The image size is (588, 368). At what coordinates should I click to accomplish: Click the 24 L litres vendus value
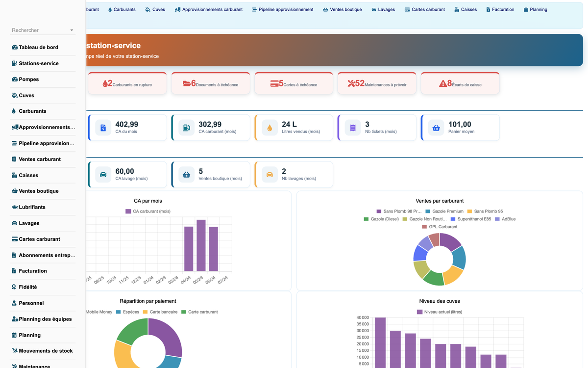[289, 125]
